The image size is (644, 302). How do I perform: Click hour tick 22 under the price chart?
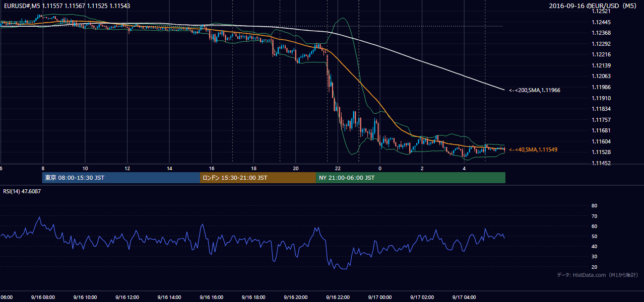338,169
